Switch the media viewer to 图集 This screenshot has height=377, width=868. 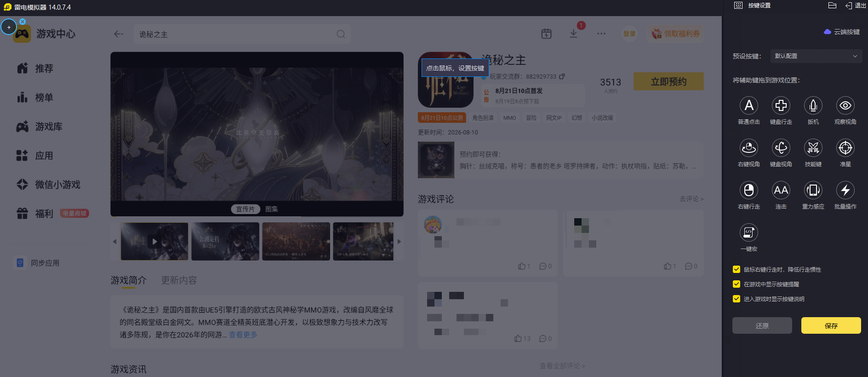272,209
